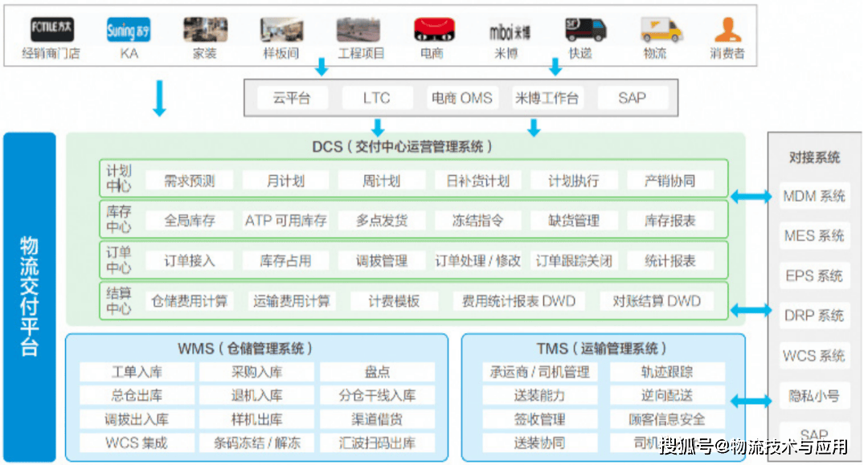868x465 pixels.
Task: Click the blue 物流交付平台 side banner
Action: coord(29,297)
